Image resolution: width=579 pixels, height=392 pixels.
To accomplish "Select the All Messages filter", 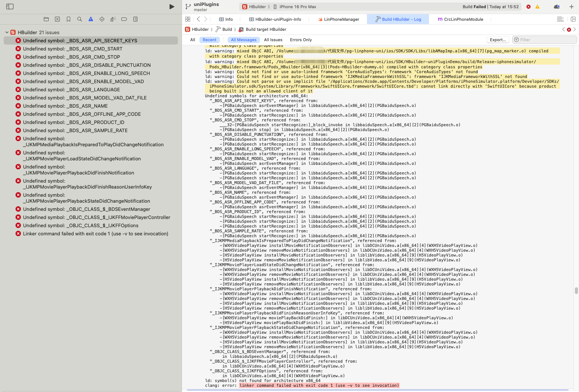I will (x=244, y=40).
